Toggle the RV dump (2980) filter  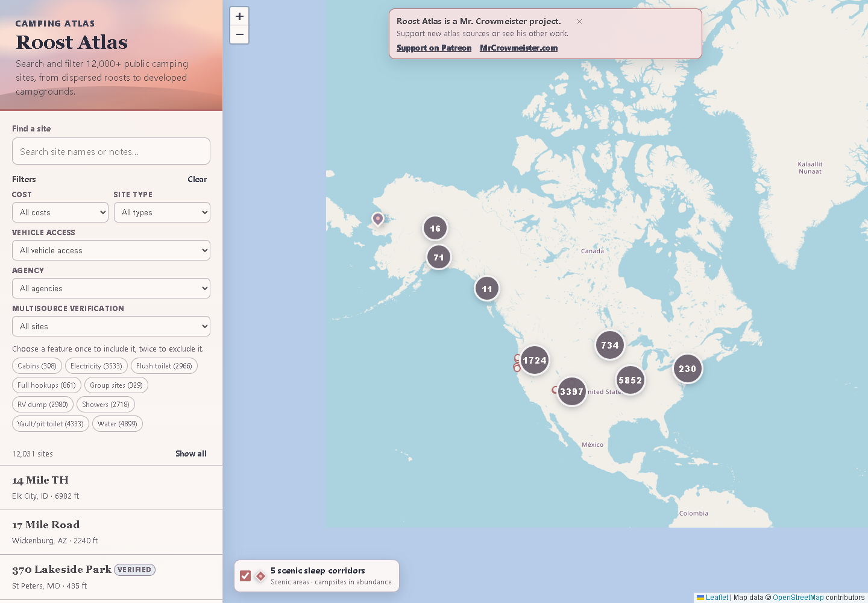43,405
